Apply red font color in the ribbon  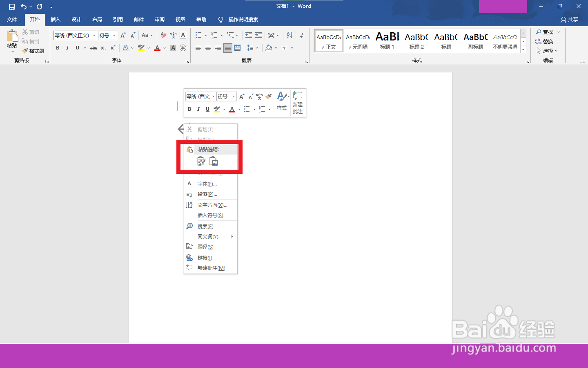[x=157, y=48]
